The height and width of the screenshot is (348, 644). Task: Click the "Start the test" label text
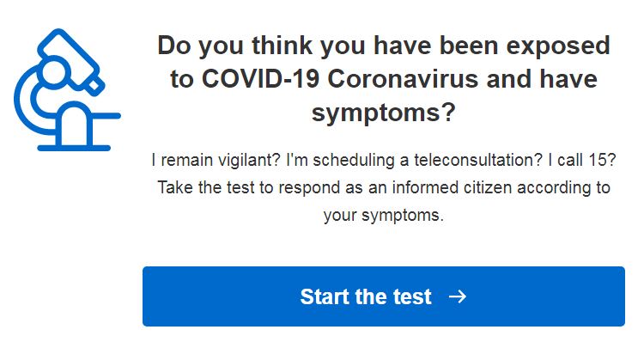pos(366,297)
